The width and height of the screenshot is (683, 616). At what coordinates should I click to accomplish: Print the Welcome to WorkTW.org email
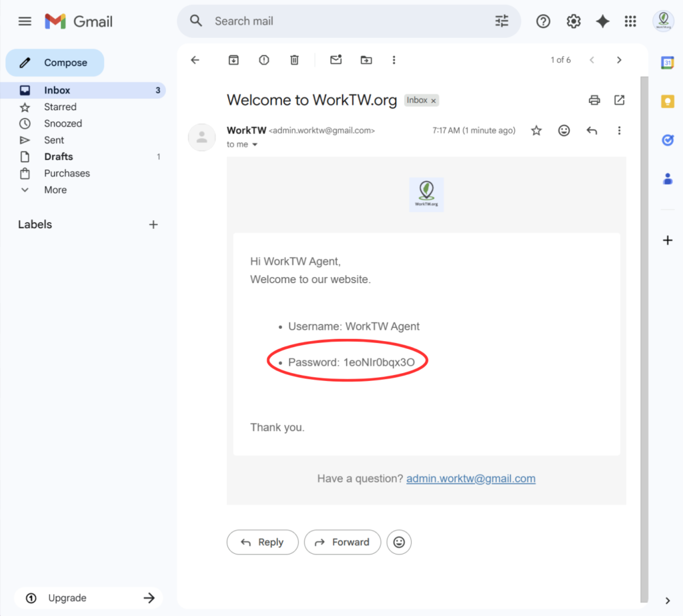tap(594, 100)
